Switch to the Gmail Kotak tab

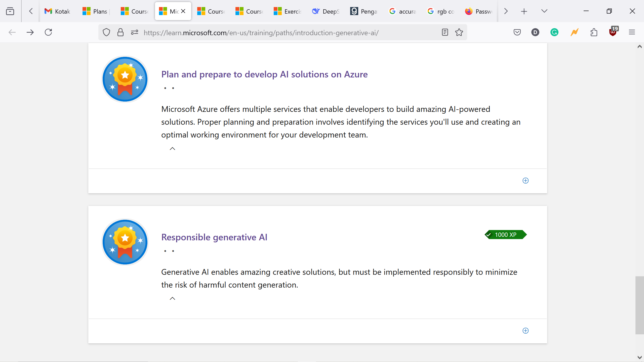(x=58, y=11)
